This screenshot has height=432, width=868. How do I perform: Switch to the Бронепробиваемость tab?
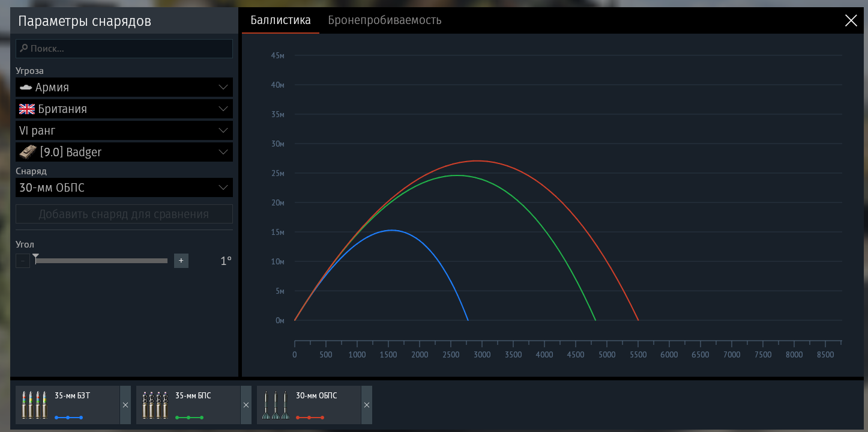click(x=384, y=20)
